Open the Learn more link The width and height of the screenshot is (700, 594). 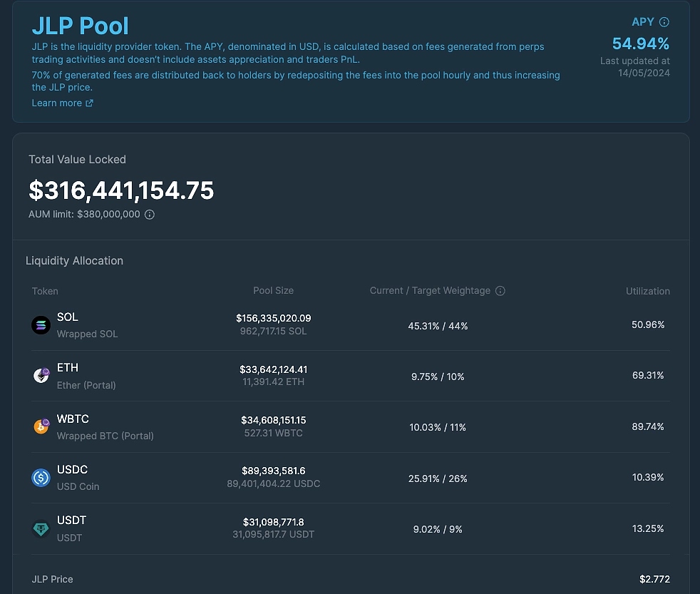pos(57,103)
